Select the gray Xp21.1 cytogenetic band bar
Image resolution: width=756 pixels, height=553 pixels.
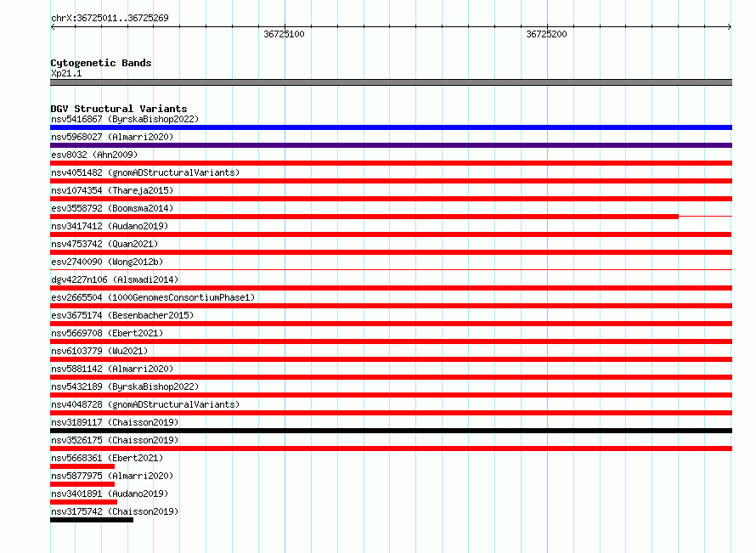click(391, 82)
